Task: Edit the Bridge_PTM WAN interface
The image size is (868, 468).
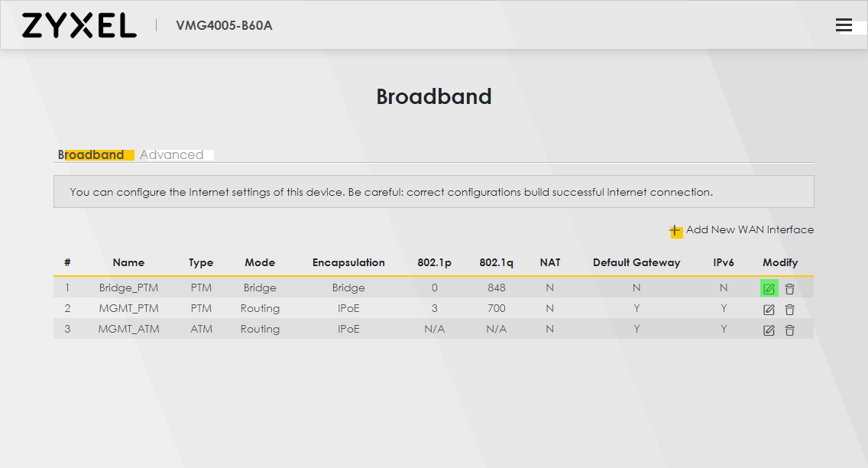Action: [x=769, y=288]
